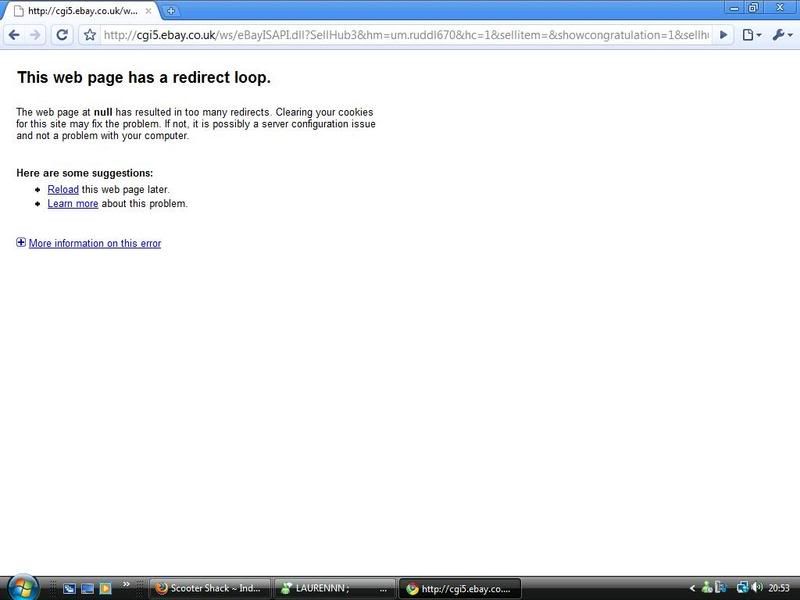
Task: Switch to Scooter Shack taskbar window
Action: click(x=210, y=588)
